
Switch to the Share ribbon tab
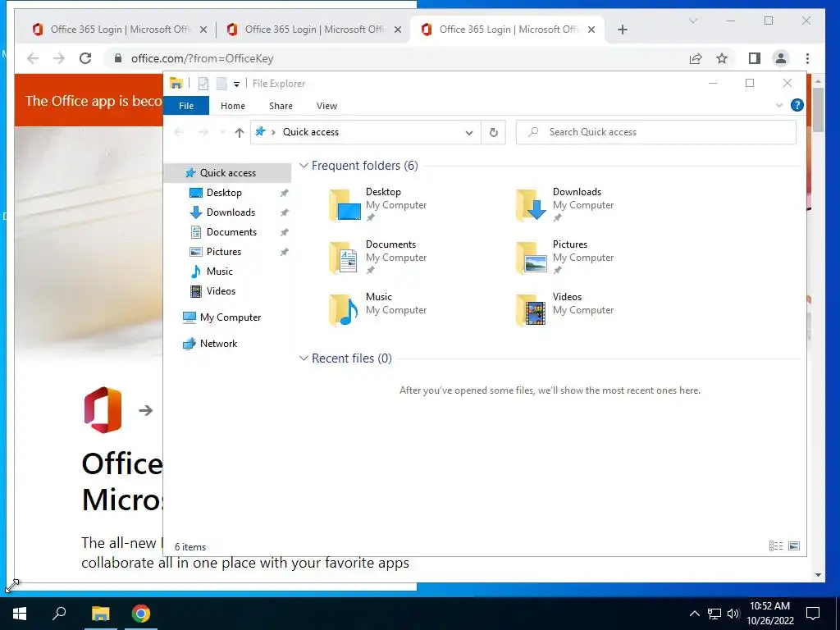(281, 106)
